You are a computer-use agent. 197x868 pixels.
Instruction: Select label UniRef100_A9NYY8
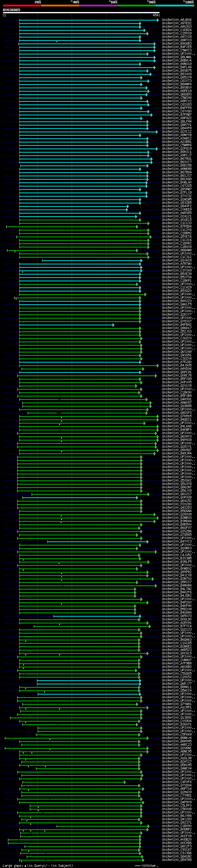pyautogui.click(x=177, y=135)
